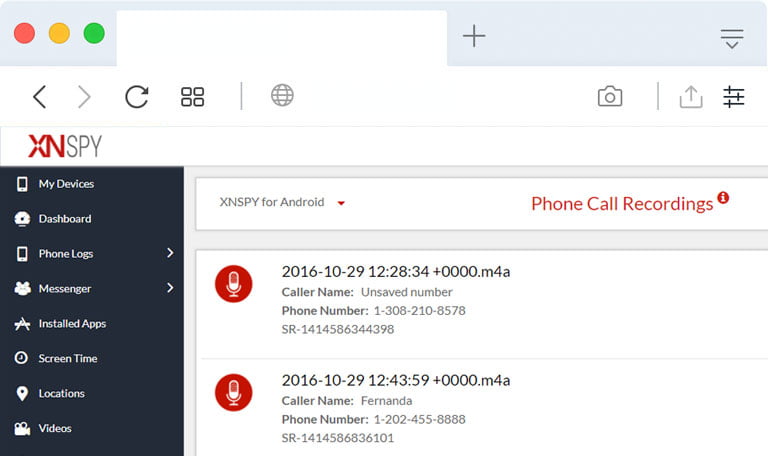Open the tab grid overview icon
This screenshot has height=456, width=768.
(192, 96)
